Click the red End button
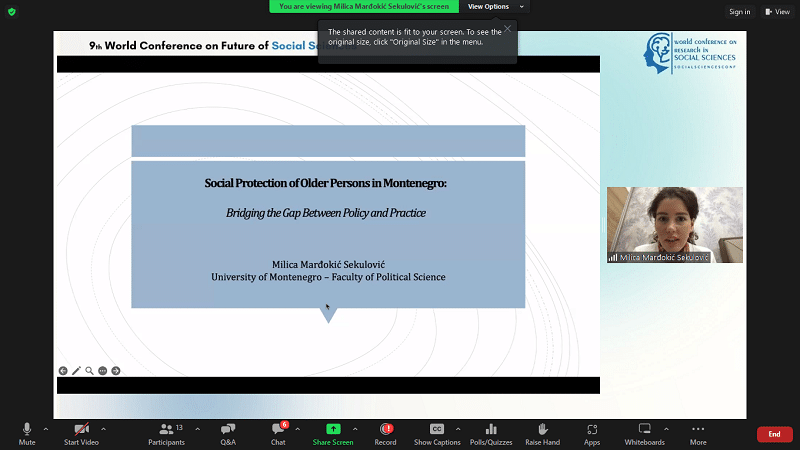800x450 pixels. [774, 434]
